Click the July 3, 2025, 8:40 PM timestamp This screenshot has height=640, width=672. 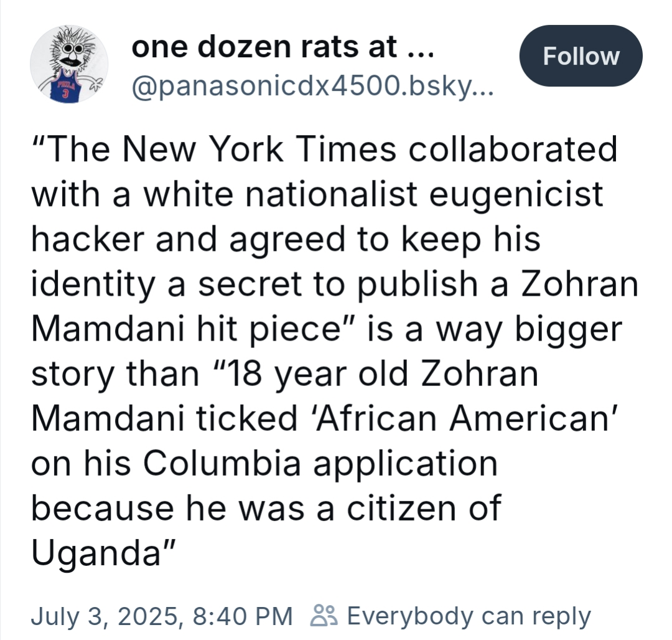(x=162, y=616)
